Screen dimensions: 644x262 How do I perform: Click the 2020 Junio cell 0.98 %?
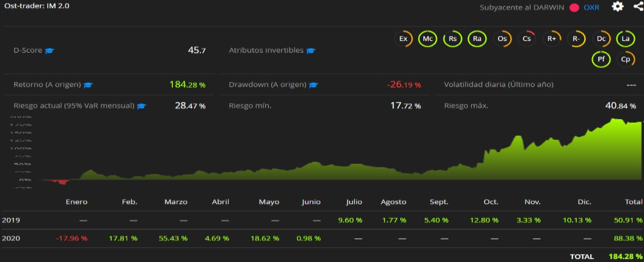click(x=308, y=238)
